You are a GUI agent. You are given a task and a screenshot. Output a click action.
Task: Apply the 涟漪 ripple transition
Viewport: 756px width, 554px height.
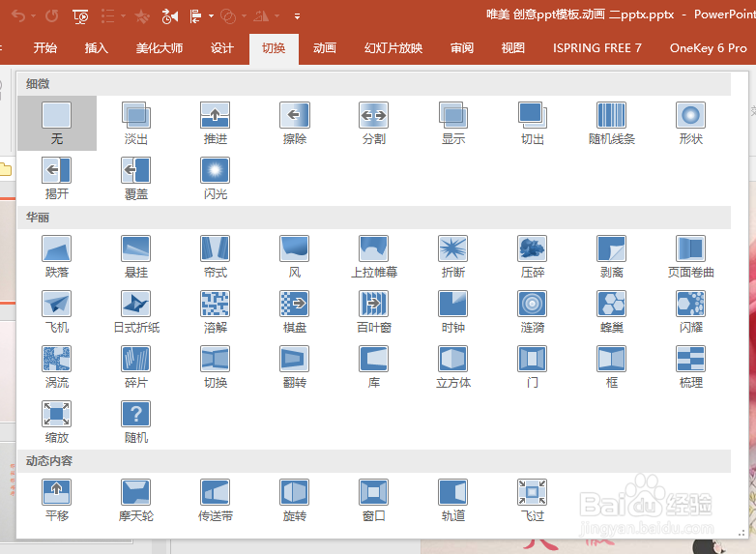point(533,312)
